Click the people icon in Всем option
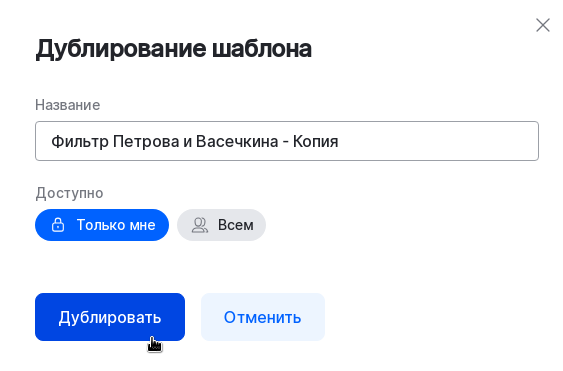563x371 pixels. click(200, 225)
